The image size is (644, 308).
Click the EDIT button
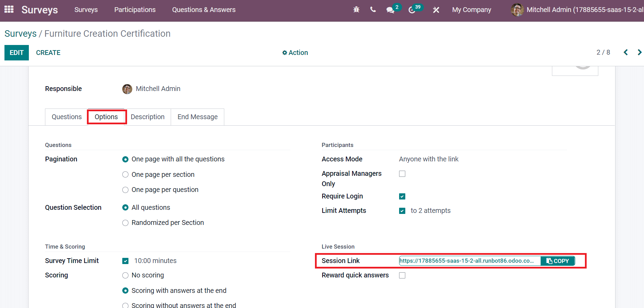[x=16, y=53]
